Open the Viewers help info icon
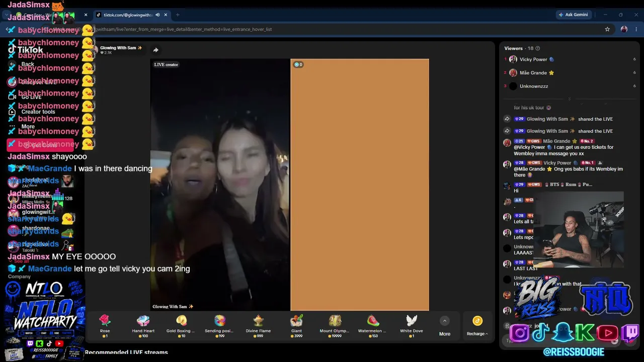Screen dimensions: 644x362 (538, 48)
